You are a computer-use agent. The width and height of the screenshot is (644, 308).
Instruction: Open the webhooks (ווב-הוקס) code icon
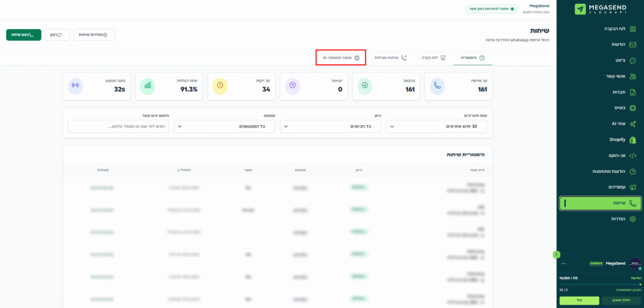coord(633,155)
